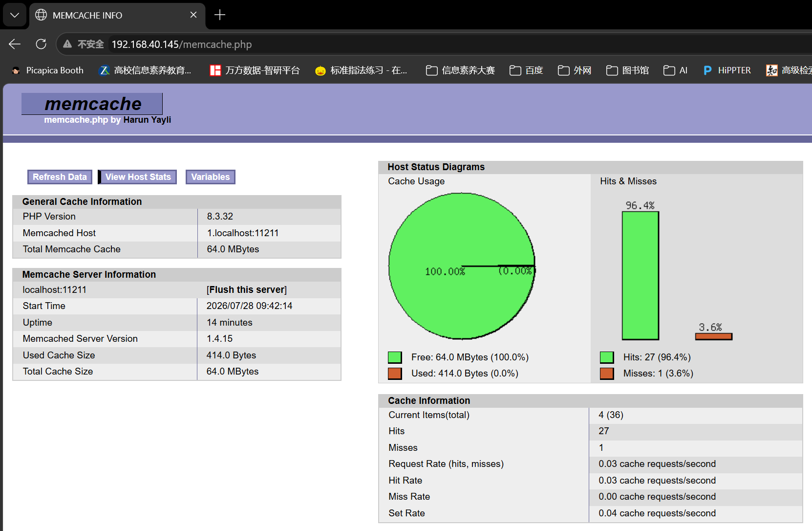Expand the 百度 bookmark folder
Image resolution: width=812 pixels, height=531 pixels.
pos(526,70)
